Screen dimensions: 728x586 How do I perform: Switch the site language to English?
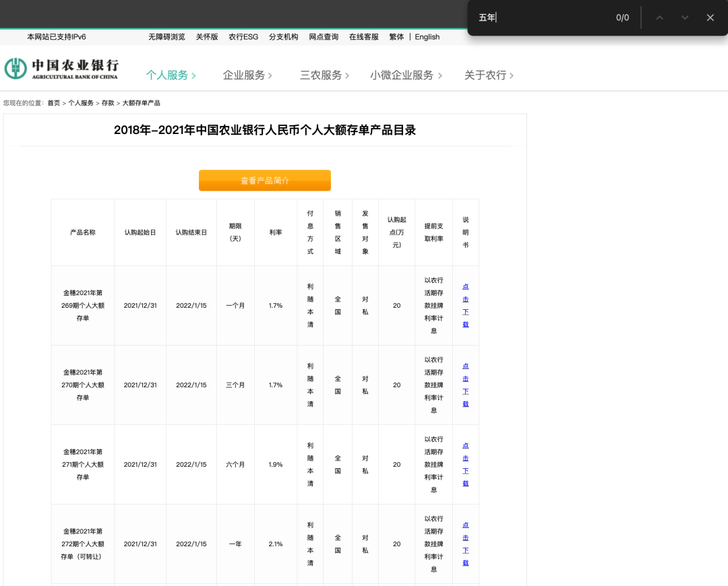click(x=427, y=37)
